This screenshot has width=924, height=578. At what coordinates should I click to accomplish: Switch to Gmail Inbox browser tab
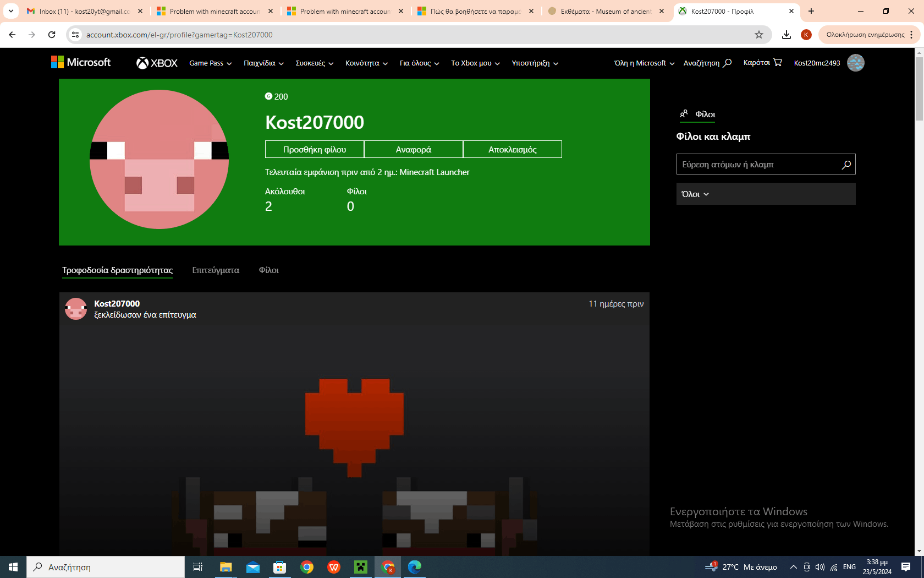(x=84, y=11)
